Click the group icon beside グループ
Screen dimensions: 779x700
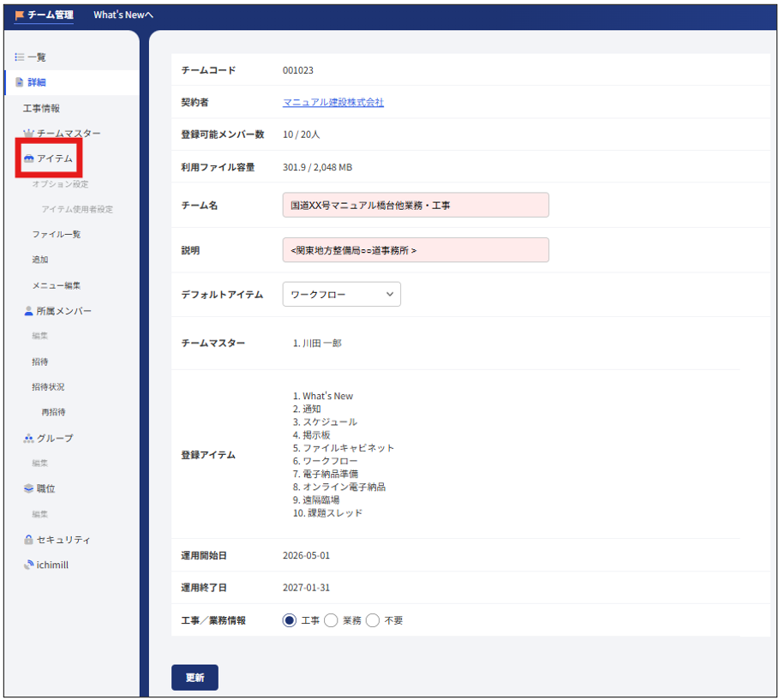click(x=29, y=438)
